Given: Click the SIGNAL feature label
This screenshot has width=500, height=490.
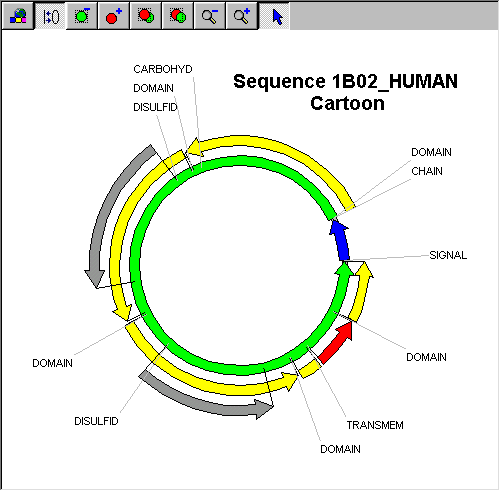Looking at the screenshot, I should (x=448, y=255).
